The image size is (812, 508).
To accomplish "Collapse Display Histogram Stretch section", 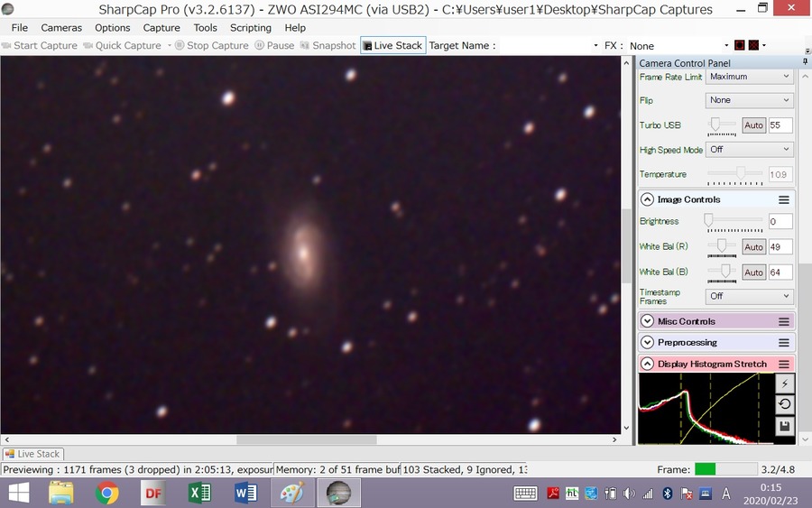I will [x=647, y=364].
